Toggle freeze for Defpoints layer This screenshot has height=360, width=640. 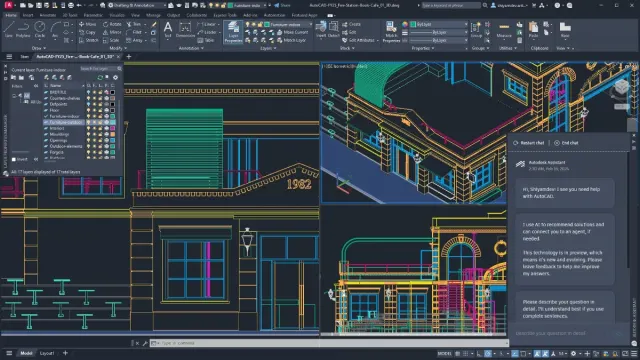[x=94, y=104]
